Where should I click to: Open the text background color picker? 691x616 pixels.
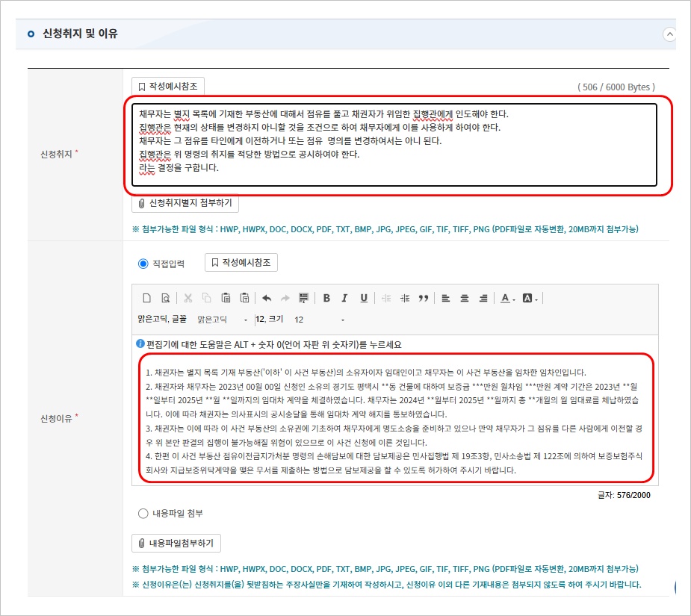pyautogui.click(x=529, y=299)
